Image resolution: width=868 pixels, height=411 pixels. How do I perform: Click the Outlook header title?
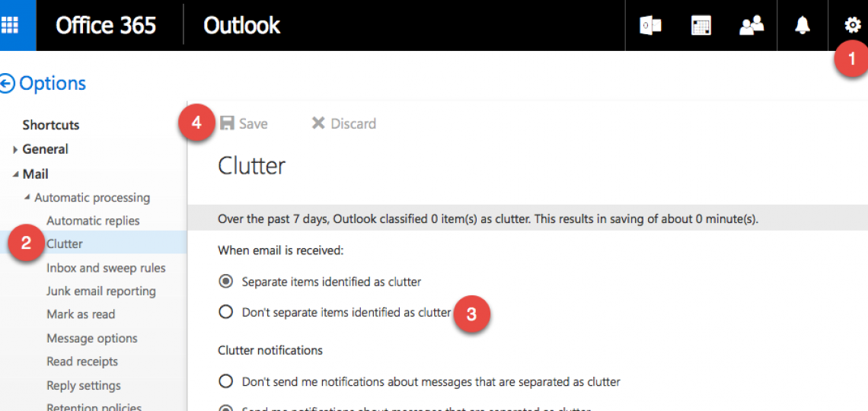point(242,25)
